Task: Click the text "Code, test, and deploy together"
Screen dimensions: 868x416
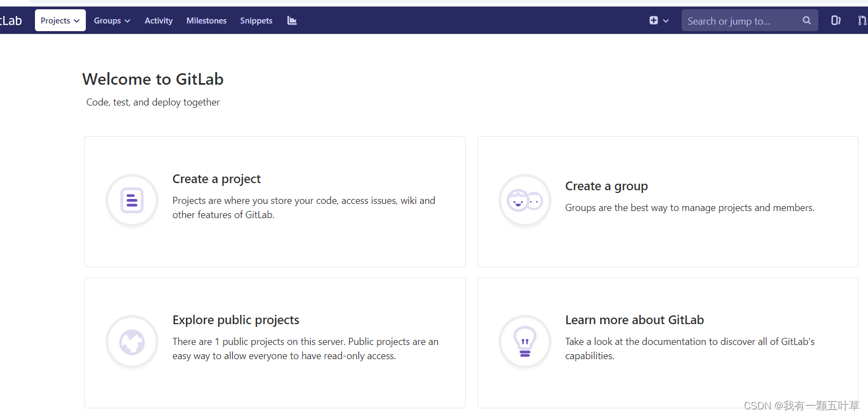Action: pos(153,102)
